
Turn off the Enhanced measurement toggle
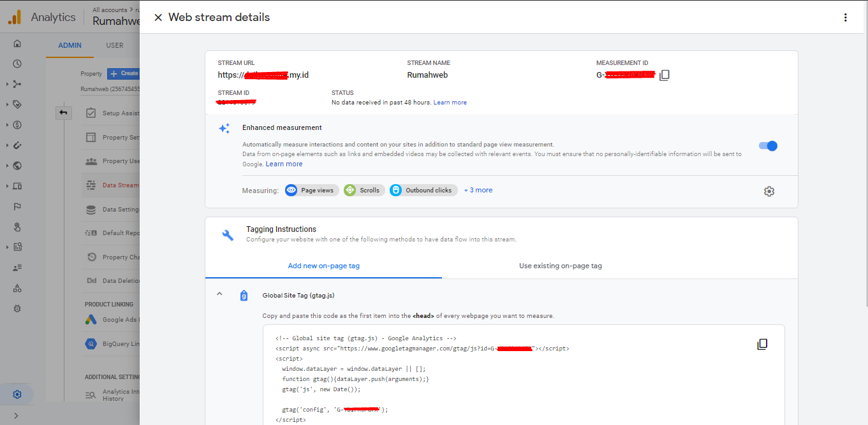(768, 146)
